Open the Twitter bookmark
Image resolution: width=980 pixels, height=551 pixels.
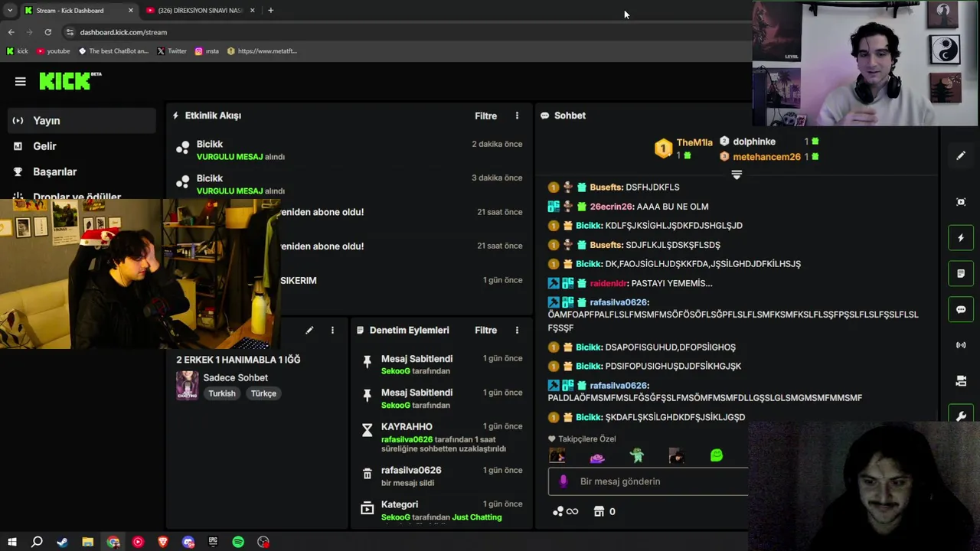(x=171, y=51)
